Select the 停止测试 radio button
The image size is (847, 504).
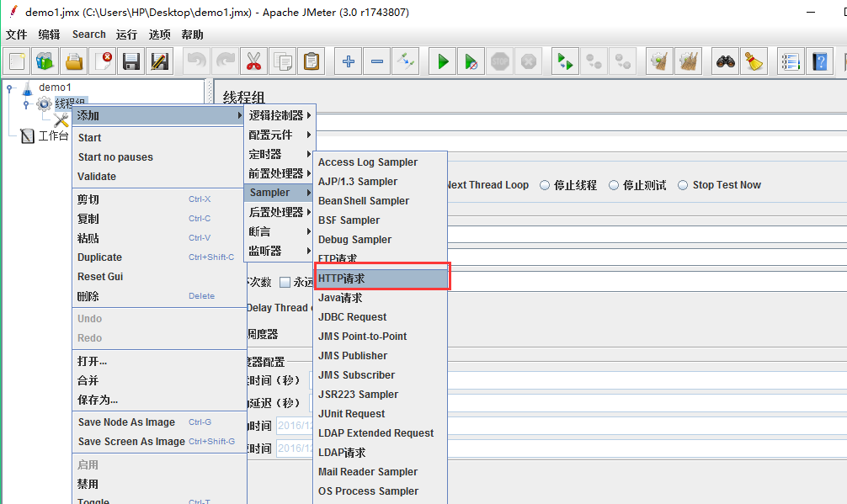point(614,185)
